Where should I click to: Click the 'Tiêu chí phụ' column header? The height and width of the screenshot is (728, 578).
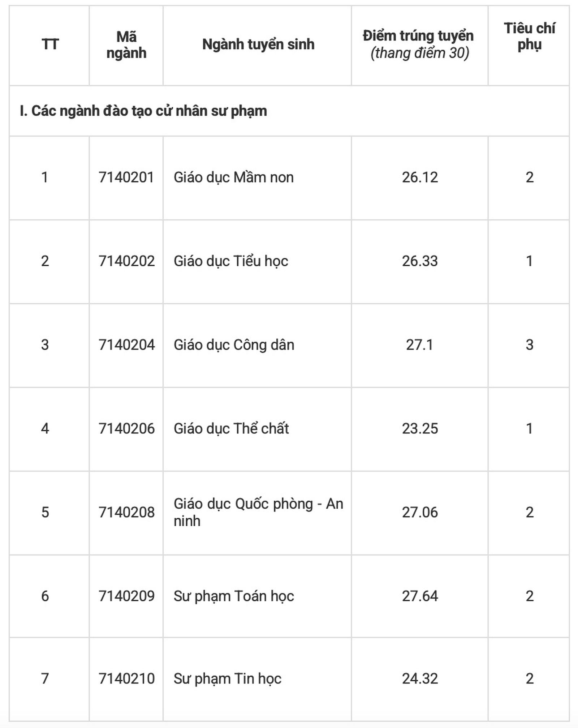(529, 37)
